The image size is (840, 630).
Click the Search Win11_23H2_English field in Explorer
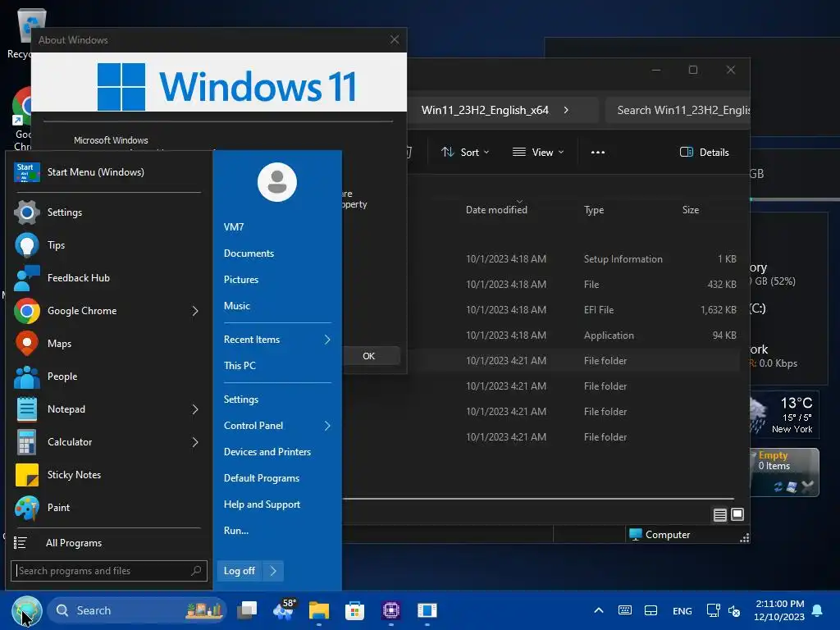pyautogui.click(x=678, y=110)
